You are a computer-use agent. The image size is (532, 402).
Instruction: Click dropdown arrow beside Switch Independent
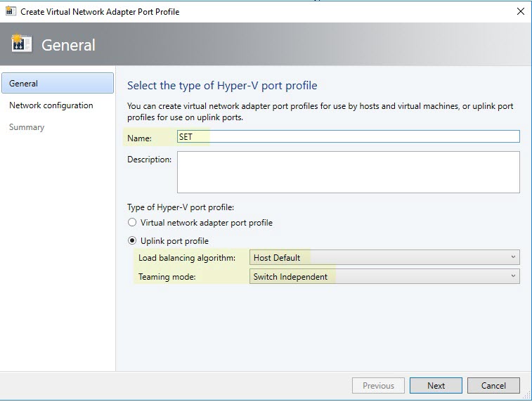click(513, 276)
